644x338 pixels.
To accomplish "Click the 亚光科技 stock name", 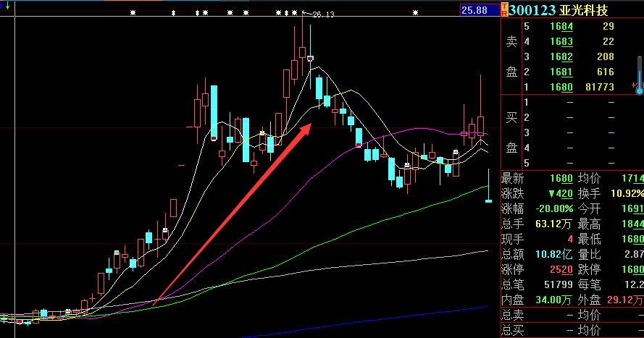I will (x=585, y=9).
